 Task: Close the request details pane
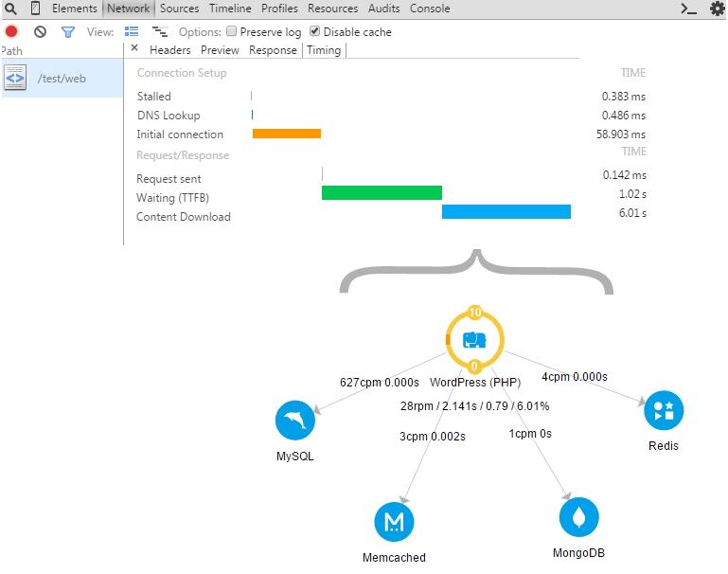(134, 49)
